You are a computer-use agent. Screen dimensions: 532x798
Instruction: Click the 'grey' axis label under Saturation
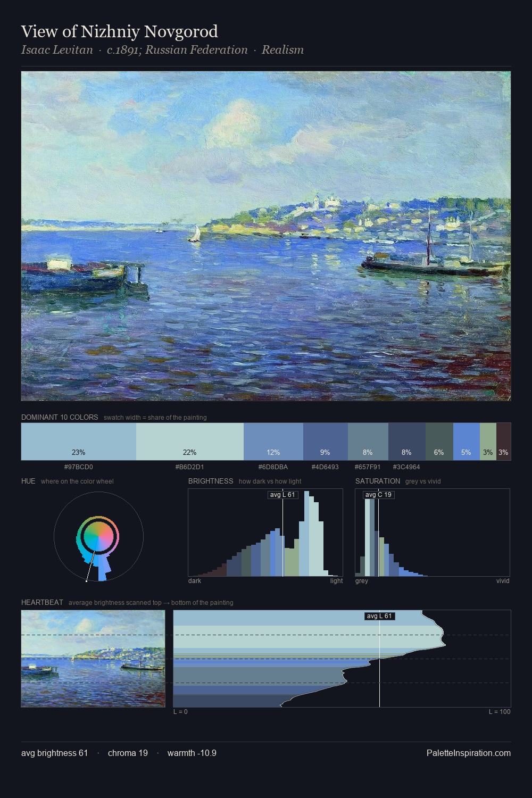362,581
